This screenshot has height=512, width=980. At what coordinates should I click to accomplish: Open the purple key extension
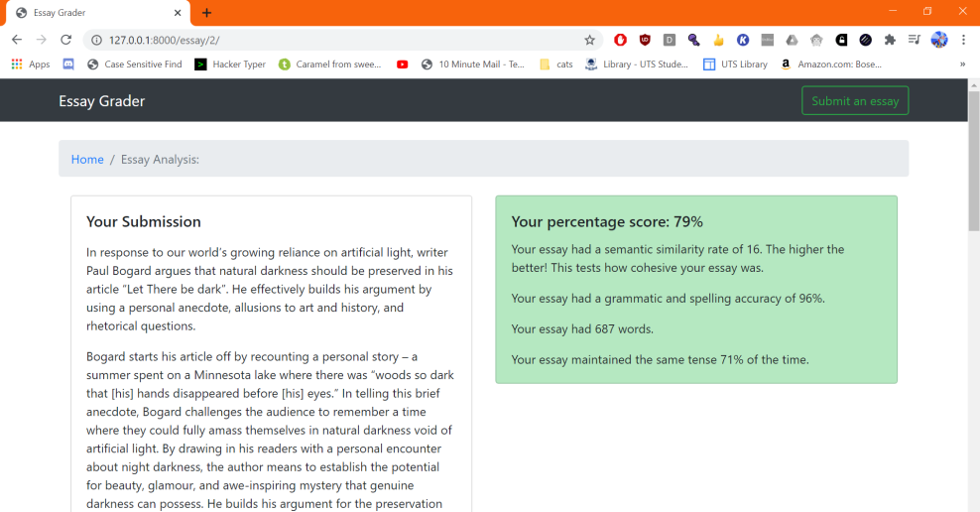693,40
